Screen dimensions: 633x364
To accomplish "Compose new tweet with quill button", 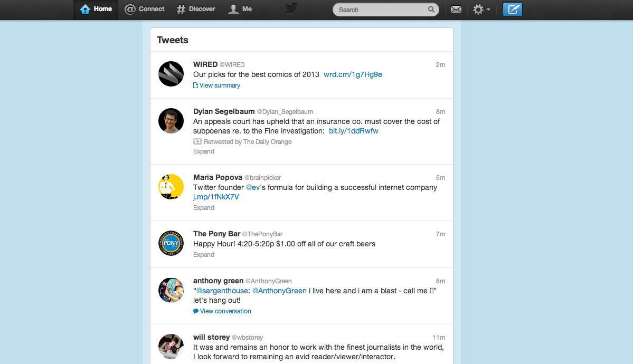I will [512, 9].
